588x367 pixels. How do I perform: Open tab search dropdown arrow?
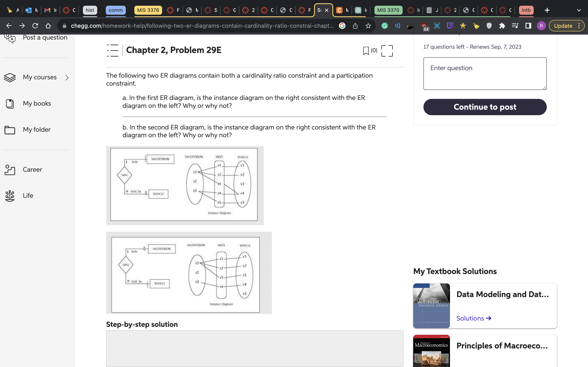point(579,10)
